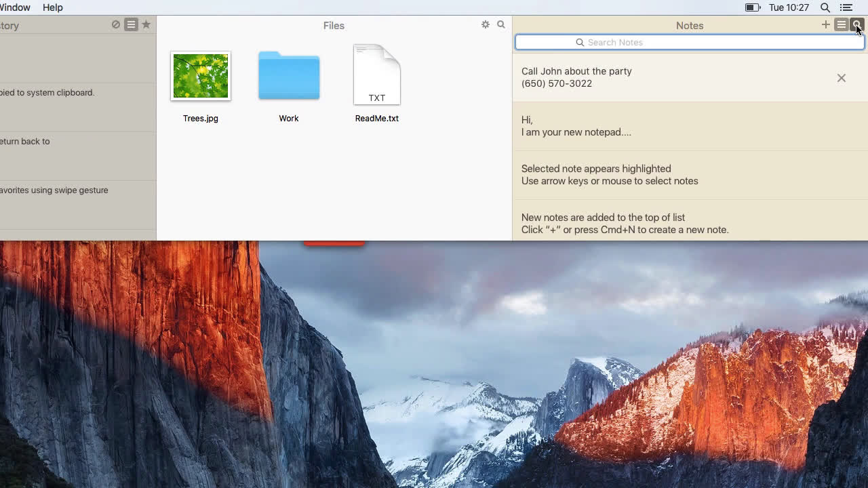The width and height of the screenshot is (868, 488).
Task: Select the Trees.jpg image thumbnail
Action: (x=201, y=76)
